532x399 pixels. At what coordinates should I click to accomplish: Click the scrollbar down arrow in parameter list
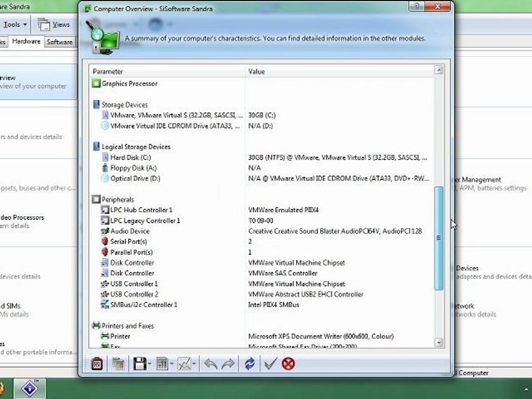pos(439,342)
